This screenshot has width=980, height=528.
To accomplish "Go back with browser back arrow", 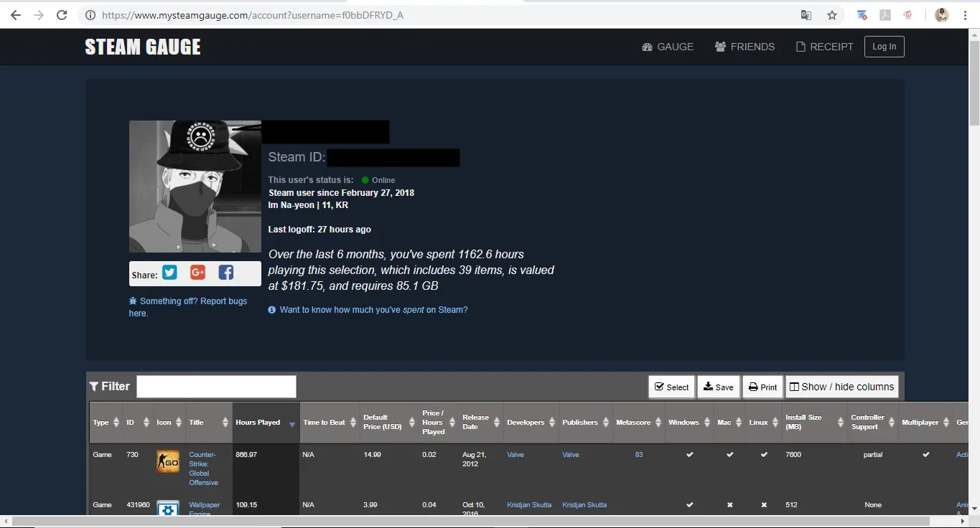I will pos(15,15).
